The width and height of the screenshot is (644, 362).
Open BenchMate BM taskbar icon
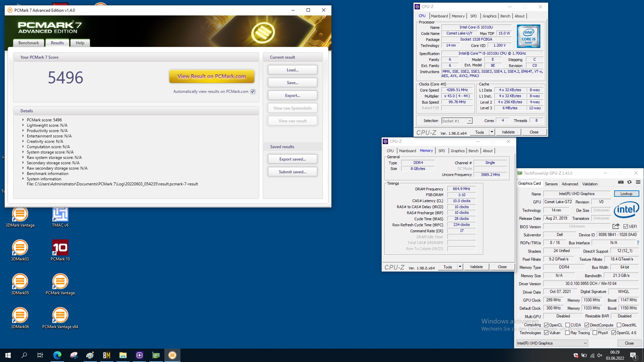pos(107,355)
